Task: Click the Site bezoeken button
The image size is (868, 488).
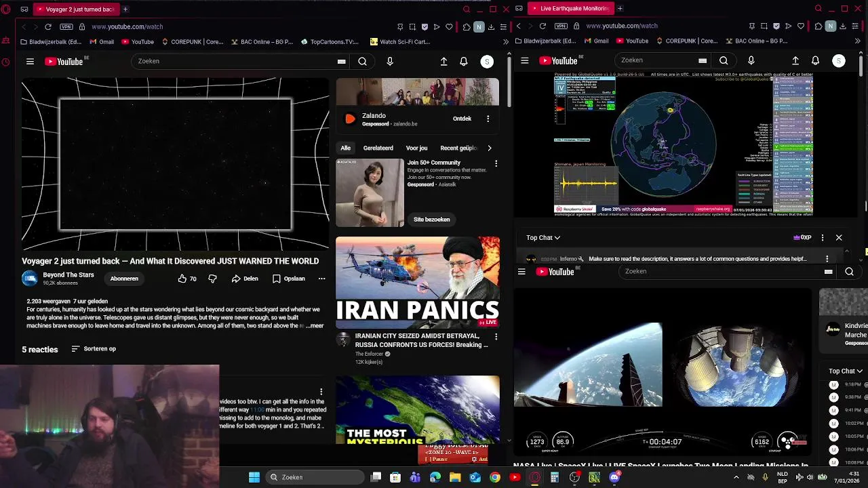Action: pyautogui.click(x=432, y=220)
